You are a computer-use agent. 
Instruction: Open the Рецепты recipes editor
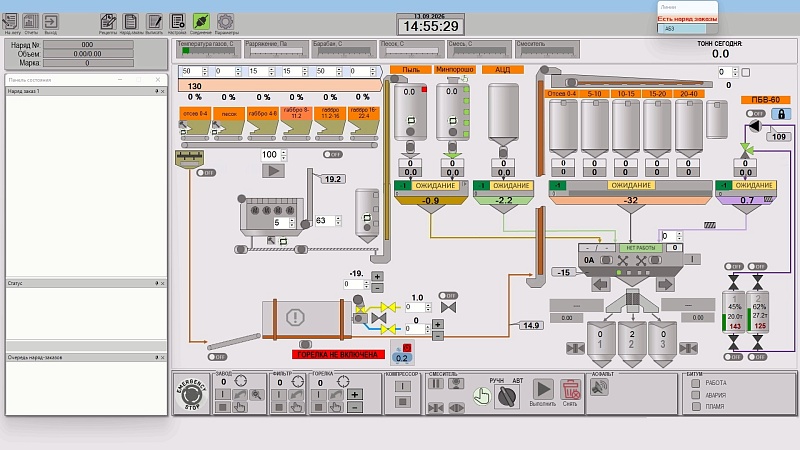[x=108, y=22]
